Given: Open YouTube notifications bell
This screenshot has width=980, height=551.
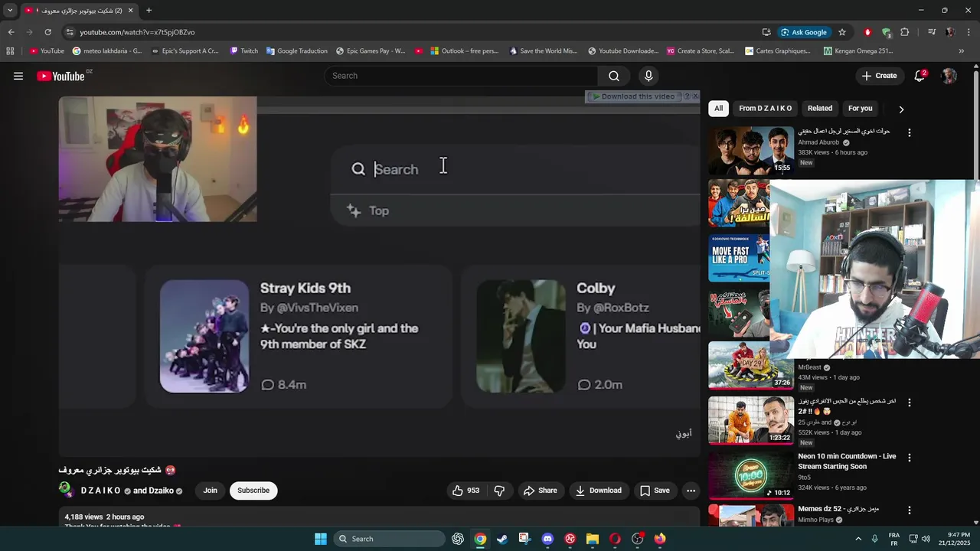Looking at the screenshot, I should click(x=920, y=76).
